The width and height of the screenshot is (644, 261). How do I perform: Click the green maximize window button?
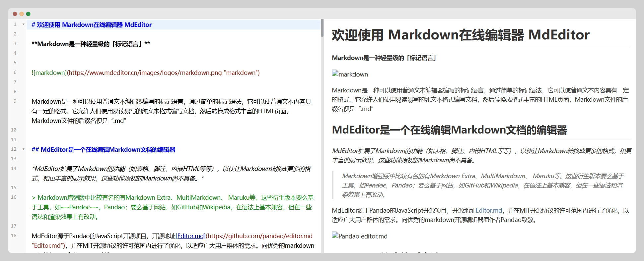[28, 14]
